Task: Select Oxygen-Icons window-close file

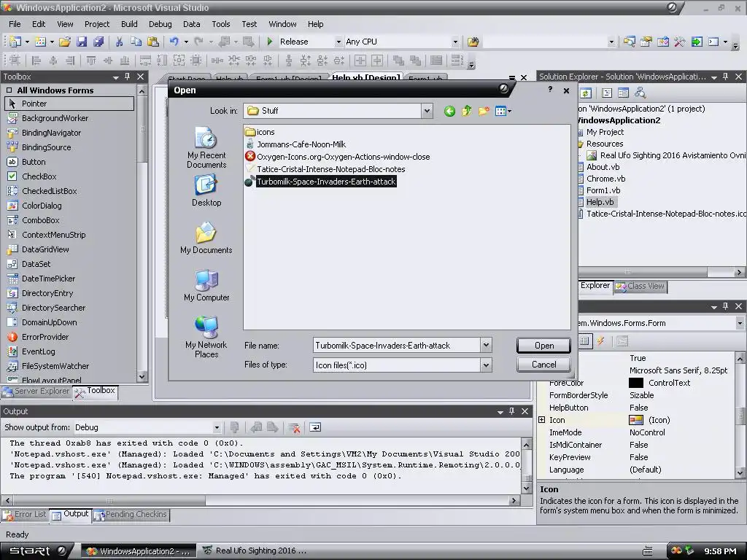Action: 337,157
